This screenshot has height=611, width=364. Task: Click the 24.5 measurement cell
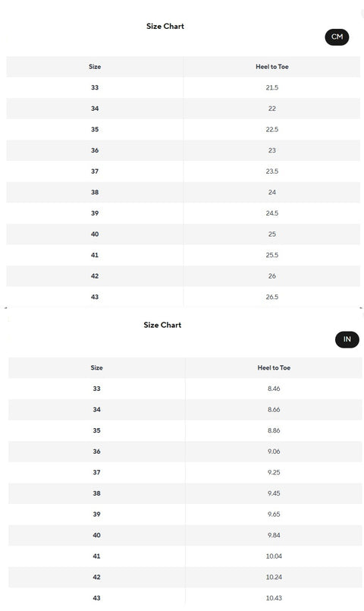point(272,213)
